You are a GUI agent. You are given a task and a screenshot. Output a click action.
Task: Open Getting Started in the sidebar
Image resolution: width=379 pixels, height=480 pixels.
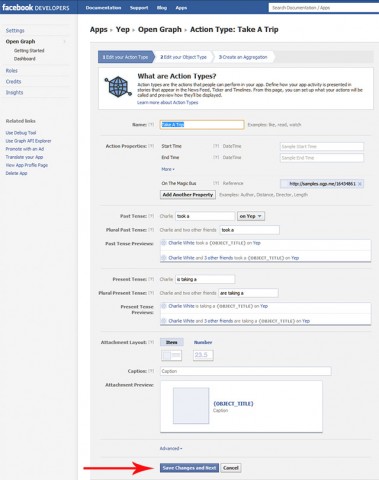29,51
